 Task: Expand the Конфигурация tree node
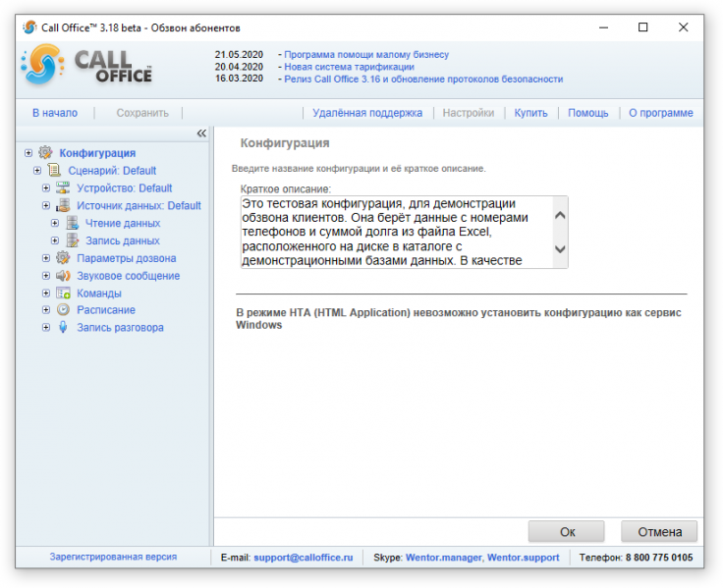coord(28,152)
